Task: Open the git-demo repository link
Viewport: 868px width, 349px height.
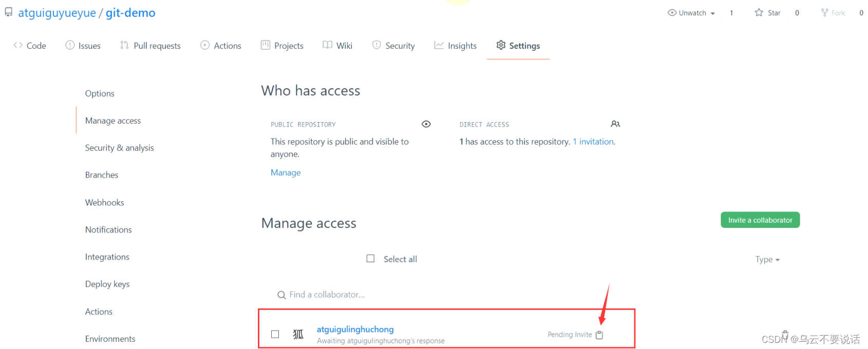Action: click(x=130, y=13)
